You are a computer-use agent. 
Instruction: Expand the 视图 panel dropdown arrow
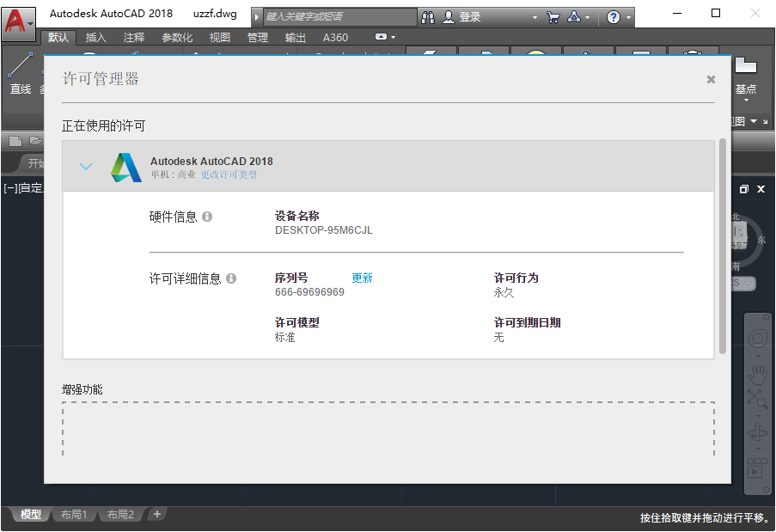[x=754, y=120]
